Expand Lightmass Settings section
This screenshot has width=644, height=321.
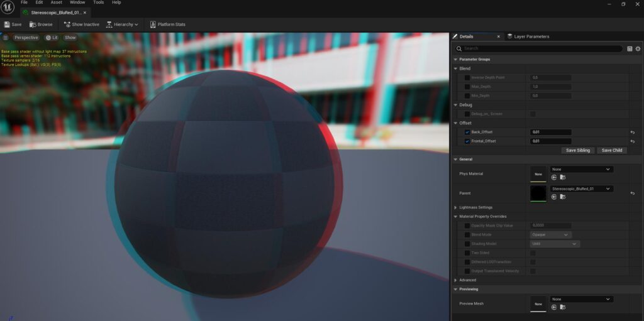click(455, 207)
